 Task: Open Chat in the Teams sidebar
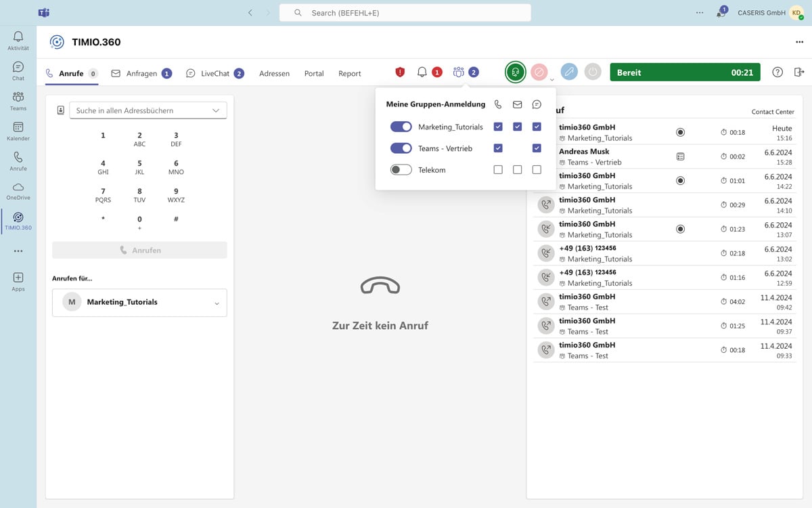(x=18, y=70)
